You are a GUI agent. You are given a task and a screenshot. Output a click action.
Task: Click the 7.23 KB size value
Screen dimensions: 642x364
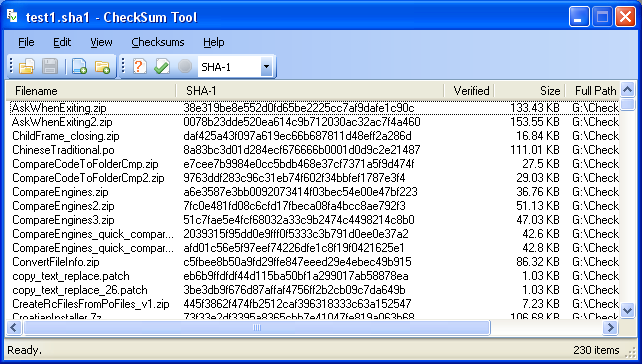click(x=540, y=304)
